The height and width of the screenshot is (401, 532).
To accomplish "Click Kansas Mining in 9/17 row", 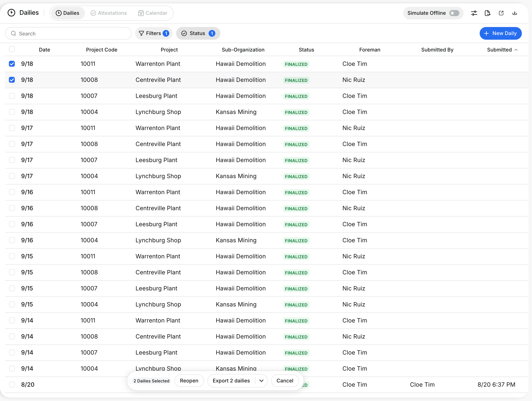I will click(x=236, y=176).
